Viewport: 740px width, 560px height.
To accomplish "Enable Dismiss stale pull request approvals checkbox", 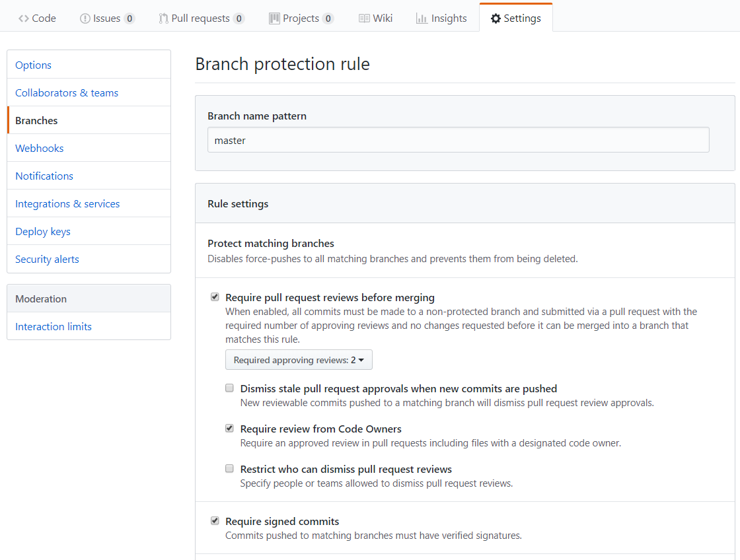I will coord(229,388).
